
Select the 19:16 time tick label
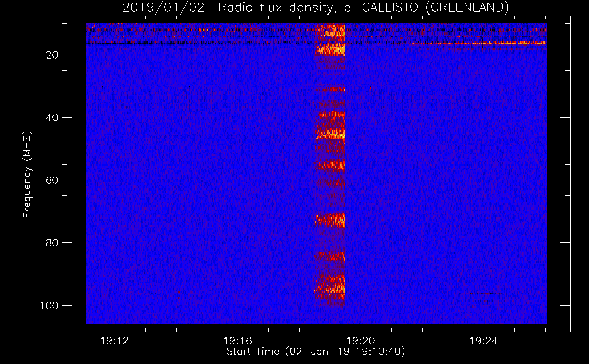click(x=238, y=341)
